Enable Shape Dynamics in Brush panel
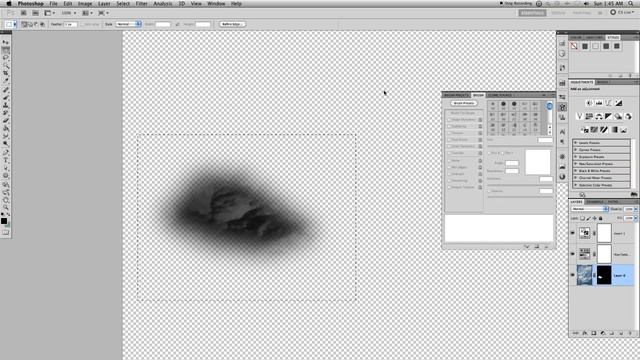Screen dimensions: 640x360 [449, 120]
